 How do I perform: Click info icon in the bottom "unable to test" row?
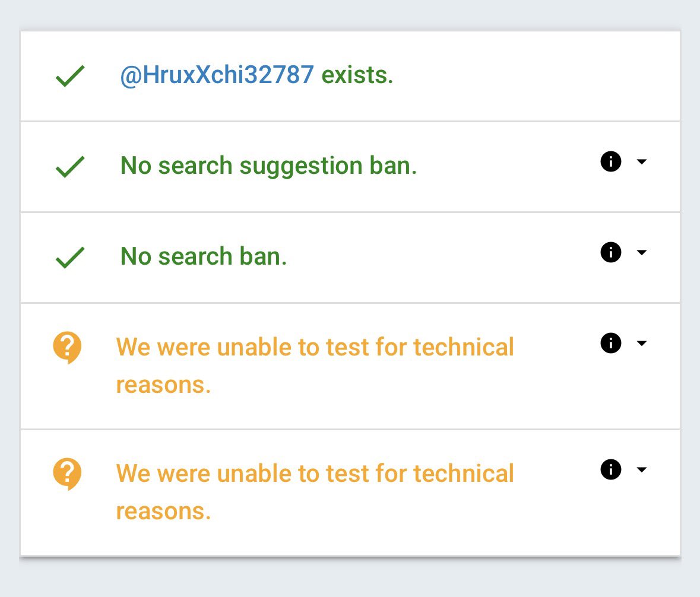point(611,469)
